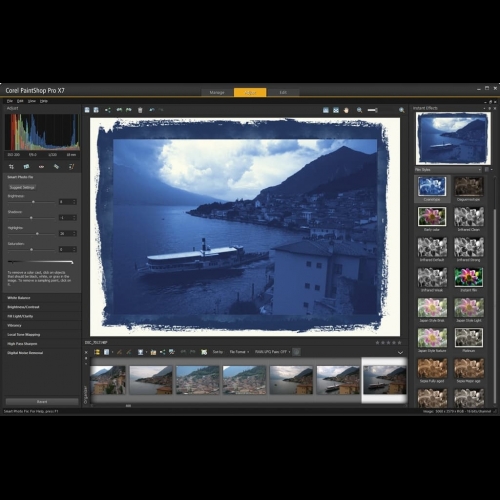
Task: Apply the Cyanotype effect thumbnail
Action: (432, 186)
